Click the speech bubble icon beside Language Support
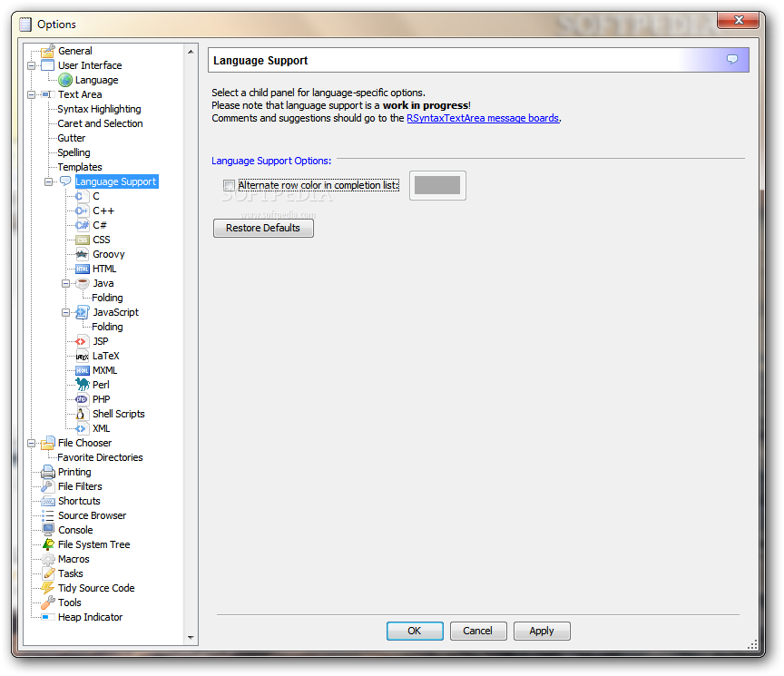This screenshot has width=784, height=676. tap(65, 181)
